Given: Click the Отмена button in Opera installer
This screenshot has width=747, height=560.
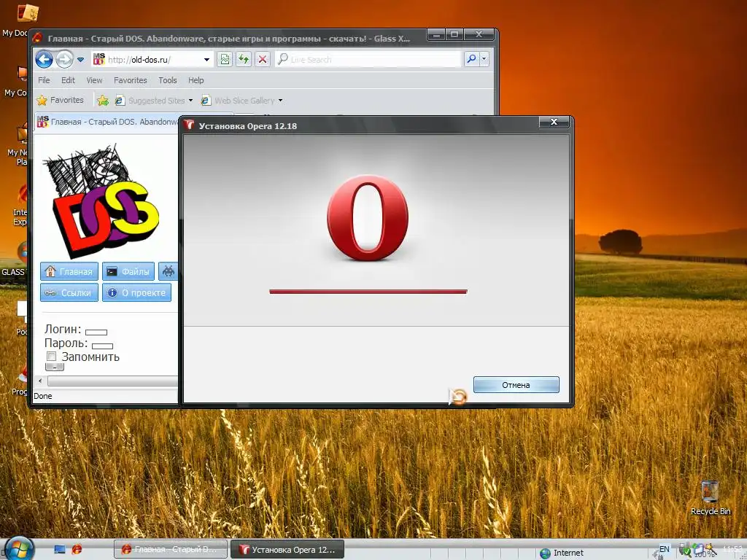Looking at the screenshot, I should [516, 385].
